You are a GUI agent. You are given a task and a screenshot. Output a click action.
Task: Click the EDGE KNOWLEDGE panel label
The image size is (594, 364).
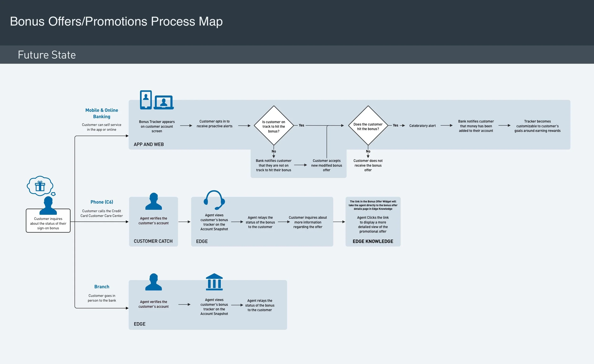click(373, 241)
